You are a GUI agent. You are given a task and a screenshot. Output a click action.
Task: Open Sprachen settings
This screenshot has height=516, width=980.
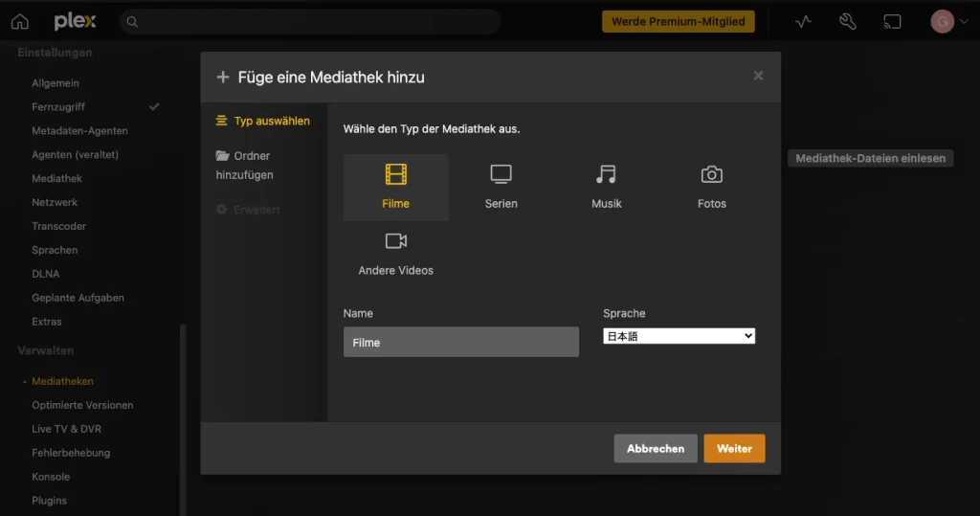(55, 250)
